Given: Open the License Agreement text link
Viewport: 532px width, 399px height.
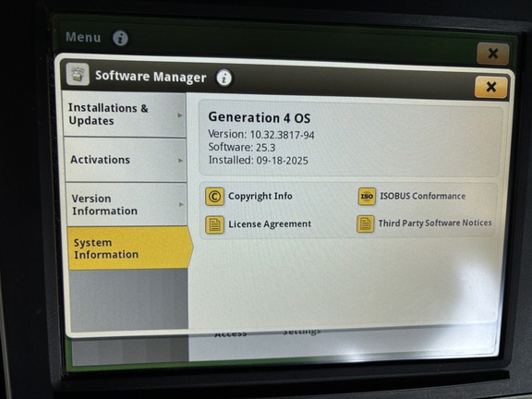Looking at the screenshot, I should (270, 224).
